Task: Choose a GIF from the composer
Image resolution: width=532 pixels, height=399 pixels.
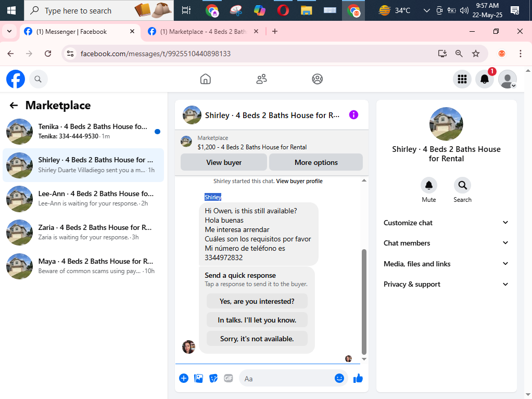Action: point(229,378)
